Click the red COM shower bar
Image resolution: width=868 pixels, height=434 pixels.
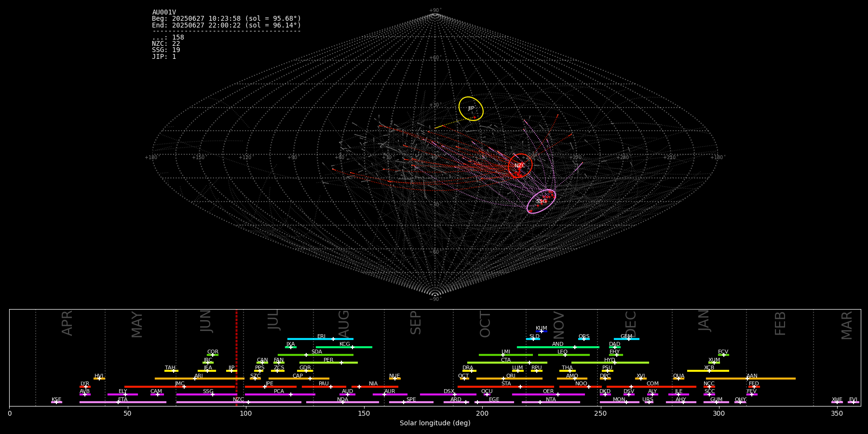[651, 387]
